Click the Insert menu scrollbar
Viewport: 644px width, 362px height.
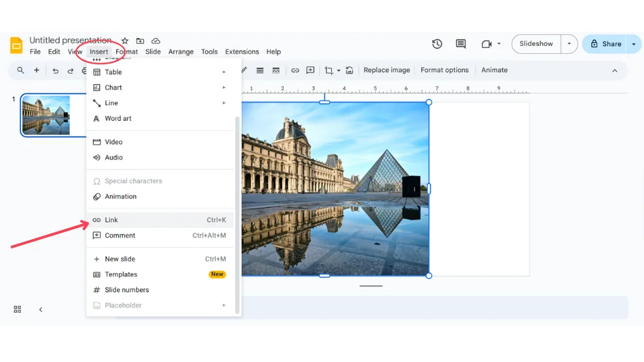(237, 215)
